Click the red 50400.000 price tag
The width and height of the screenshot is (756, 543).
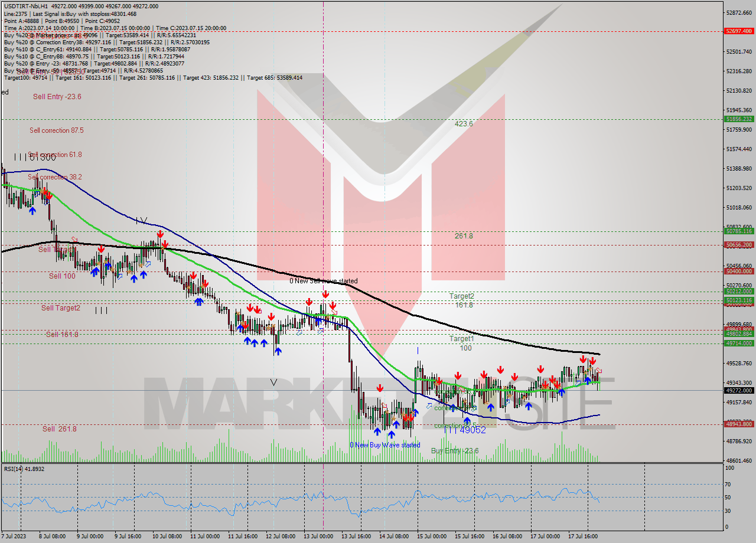click(739, 271)
